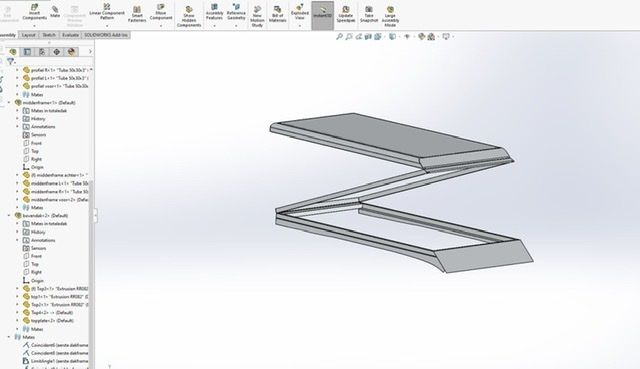
Task: Toggle Large Assembly Mode
Action: (x=390, y=17)
